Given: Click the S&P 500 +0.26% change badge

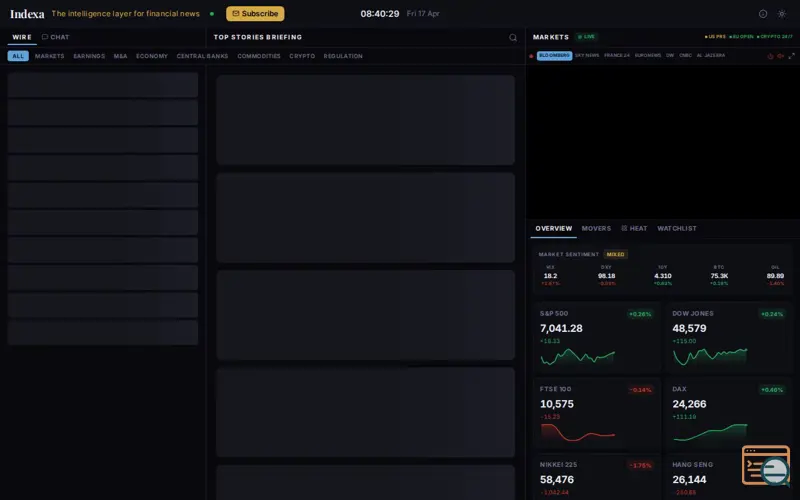Looking at the screenshot, I should [640, 314].
